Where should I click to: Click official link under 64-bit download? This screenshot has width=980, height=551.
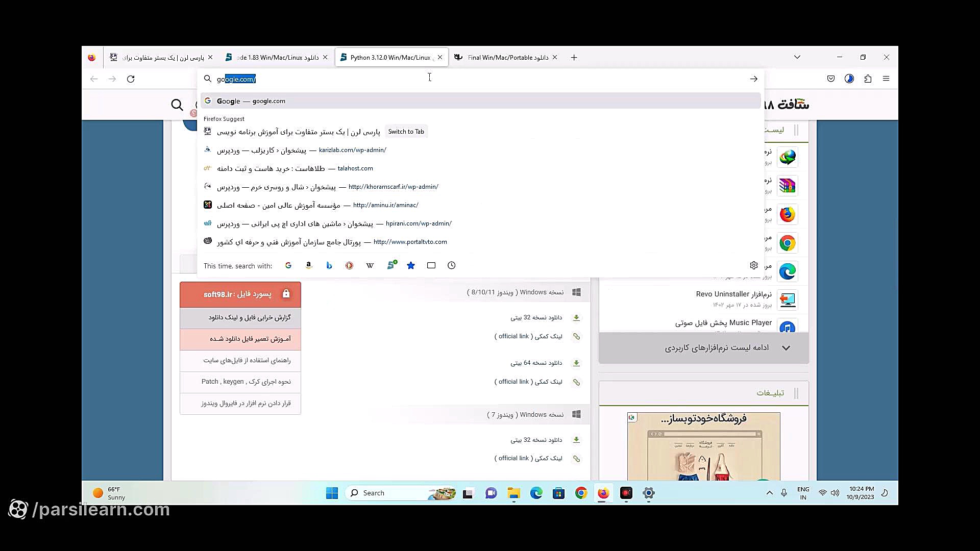click(528, 382)
